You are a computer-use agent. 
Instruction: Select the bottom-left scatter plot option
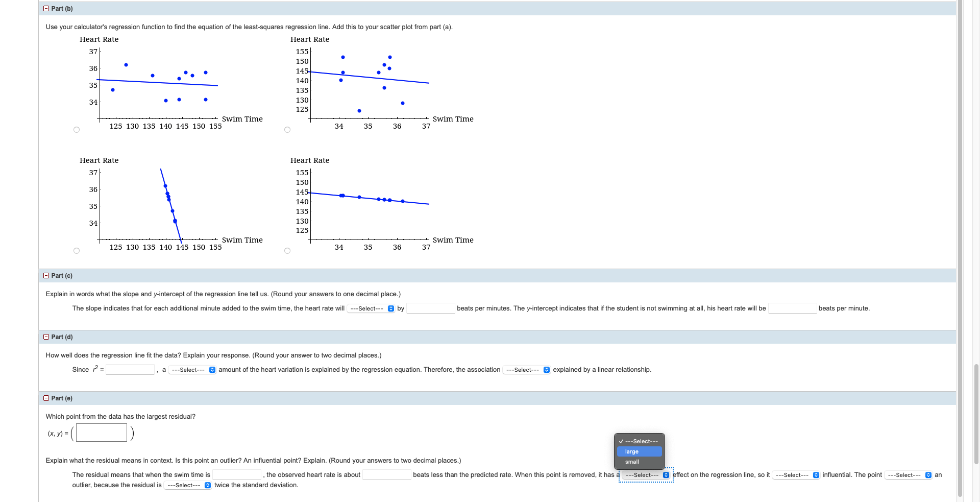(x=77, y=250)
